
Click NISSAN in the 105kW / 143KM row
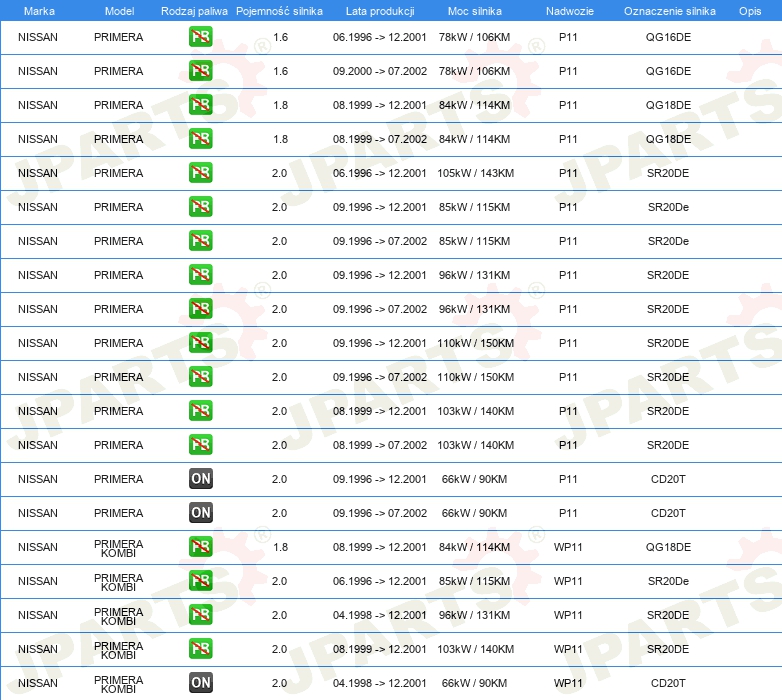coord(38,173)
